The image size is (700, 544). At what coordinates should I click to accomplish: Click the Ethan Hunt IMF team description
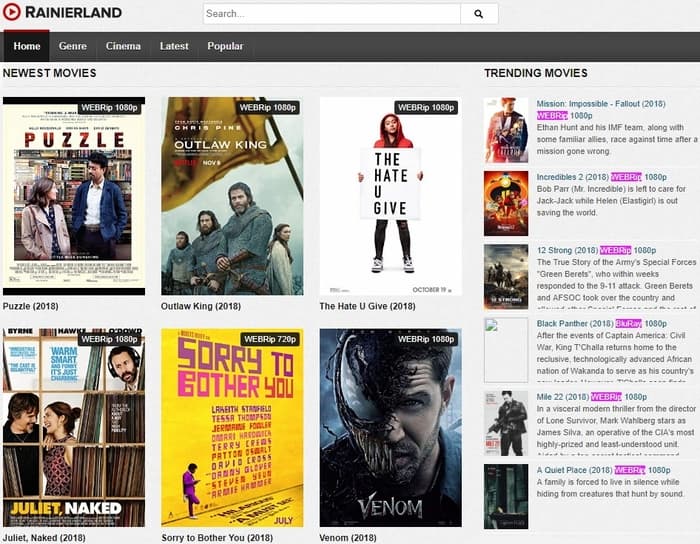click(617, 139)
